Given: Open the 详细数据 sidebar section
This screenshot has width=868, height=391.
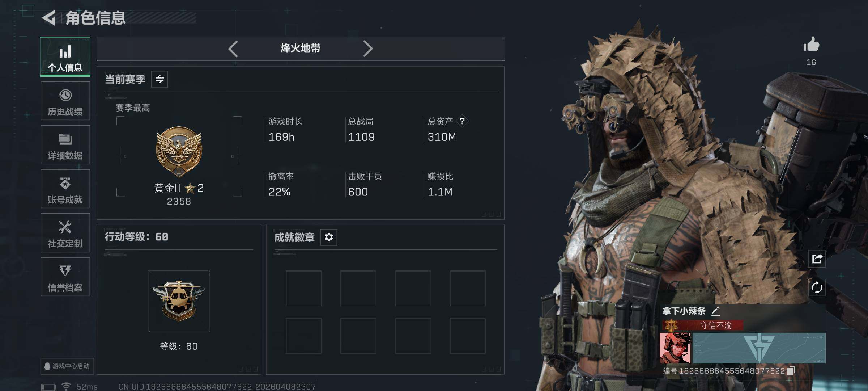Looking at the screenshot, I should [65, 145].
